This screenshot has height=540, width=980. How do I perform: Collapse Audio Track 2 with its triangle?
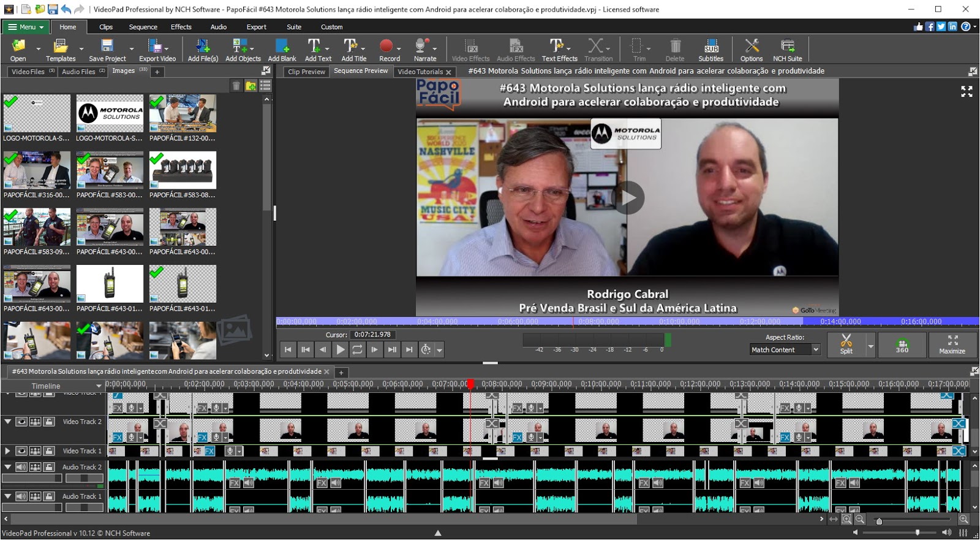click(x=7, y=467)
